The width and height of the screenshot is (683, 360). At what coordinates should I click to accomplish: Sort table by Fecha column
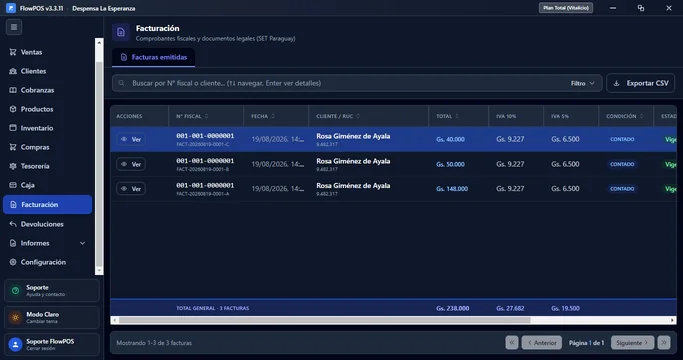tap(263, 116)
